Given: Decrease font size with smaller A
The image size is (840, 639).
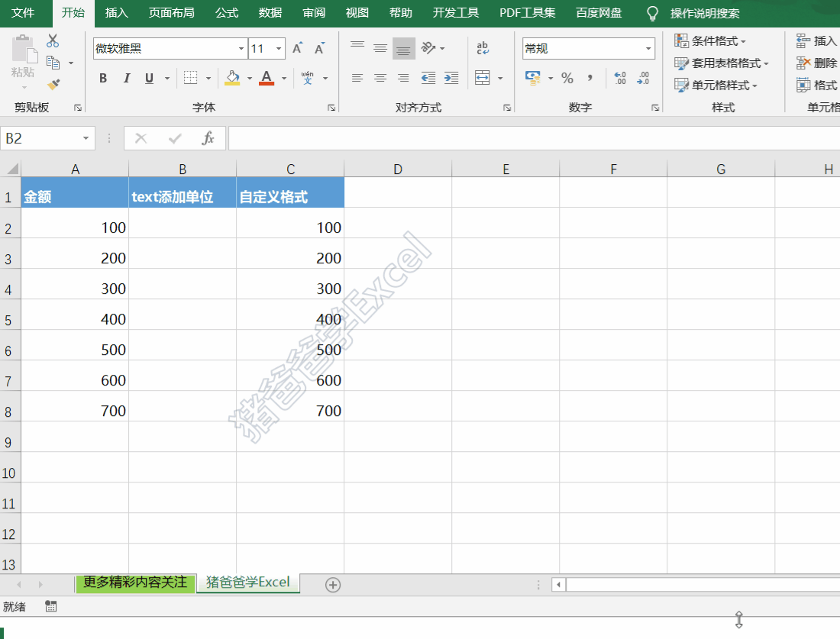Looking at the screenshot, I should click(x=319, y=48).
